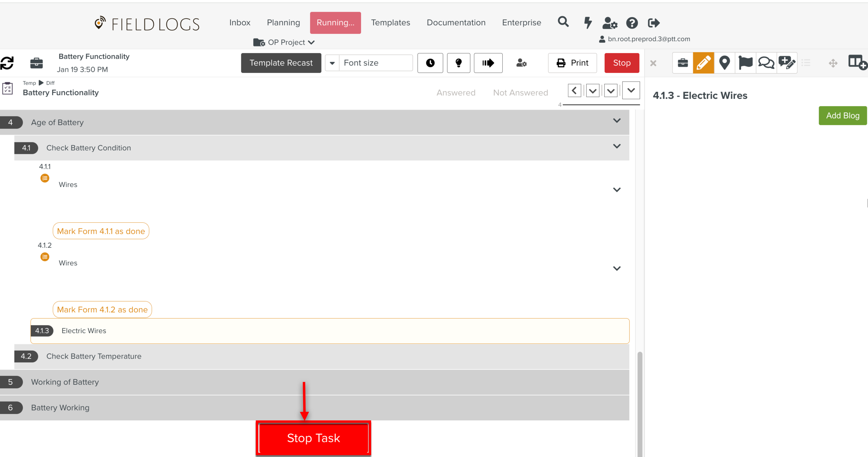Collapse Check Battery Condition subsection
868x457 pixels.
coord(616,146)
